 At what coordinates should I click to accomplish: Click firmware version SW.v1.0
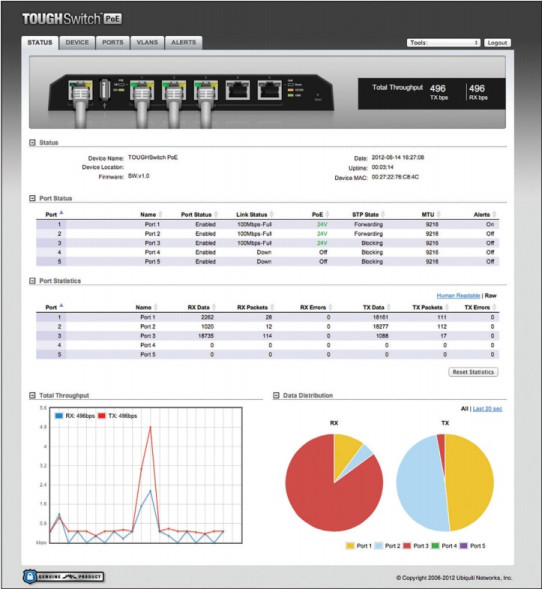(x=139, y=176)
